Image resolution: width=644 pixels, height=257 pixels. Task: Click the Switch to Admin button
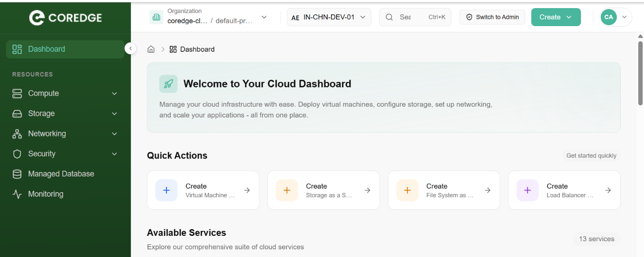(492, 17)
